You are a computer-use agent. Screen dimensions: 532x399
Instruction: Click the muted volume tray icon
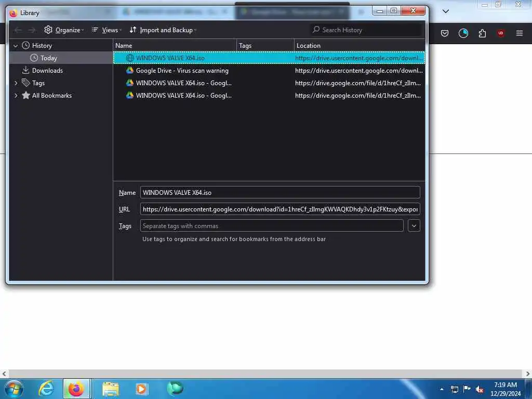pos(479,389)
